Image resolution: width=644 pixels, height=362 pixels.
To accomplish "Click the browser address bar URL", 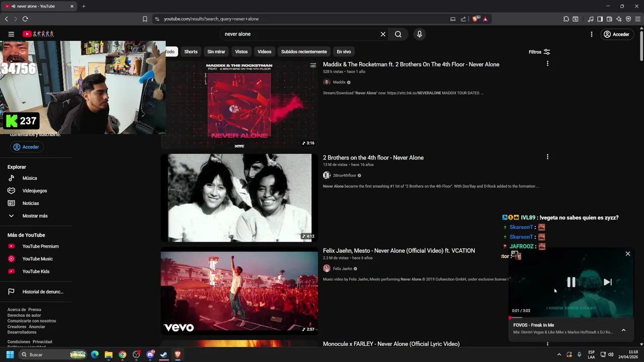I will (x=211, y=19).
